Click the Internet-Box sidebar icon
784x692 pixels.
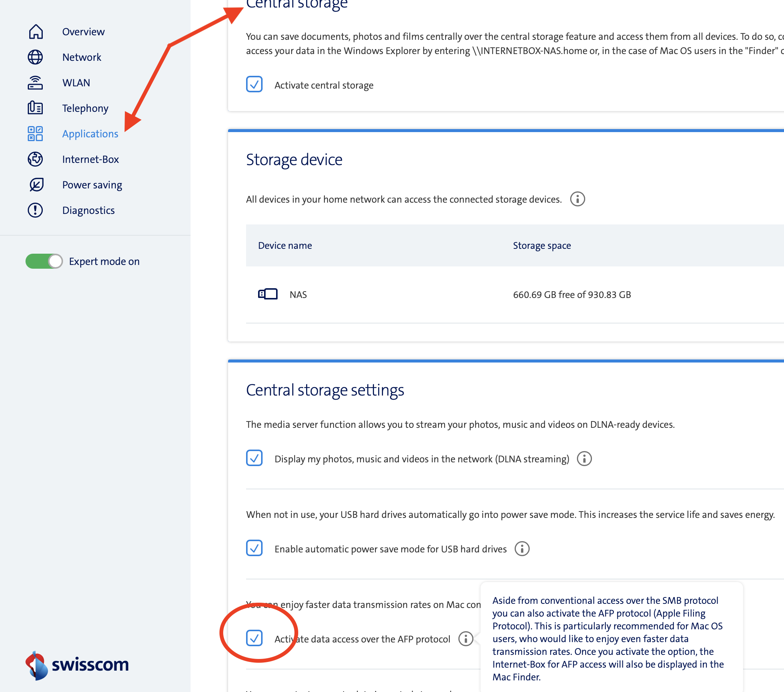click(x=35, y=159)
